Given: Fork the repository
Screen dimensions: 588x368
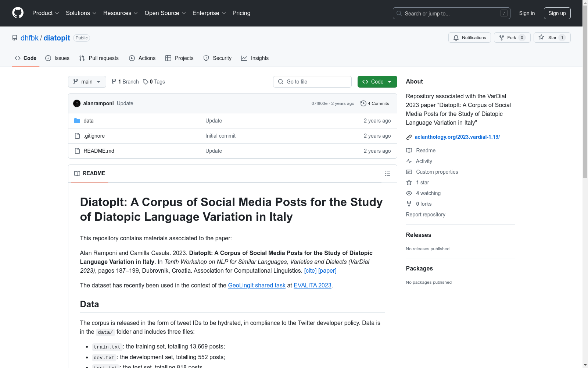Looking at the screenshot, I should [x=512, y=38].
